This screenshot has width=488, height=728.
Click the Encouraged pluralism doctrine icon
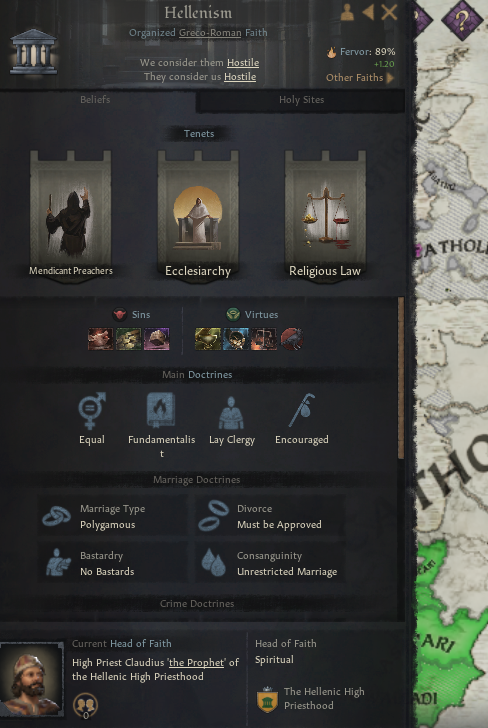click(x=301, y=410)
